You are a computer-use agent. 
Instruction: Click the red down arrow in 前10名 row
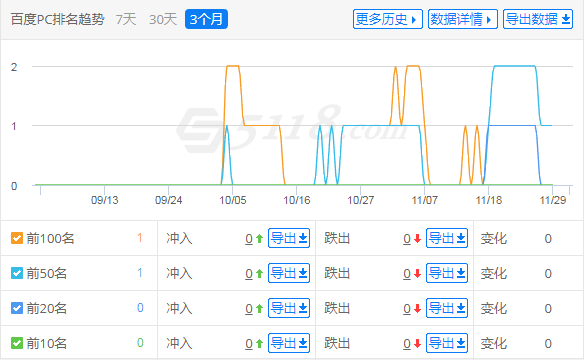[418, 343]
